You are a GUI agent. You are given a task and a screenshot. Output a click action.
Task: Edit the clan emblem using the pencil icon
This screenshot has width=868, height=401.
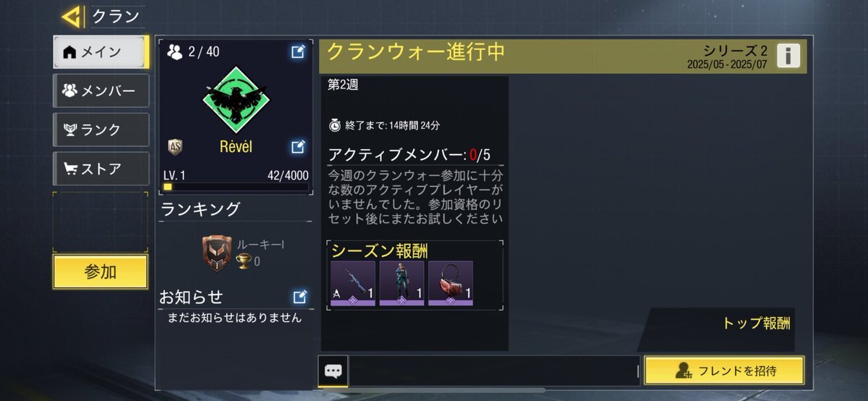coord(298,51)
